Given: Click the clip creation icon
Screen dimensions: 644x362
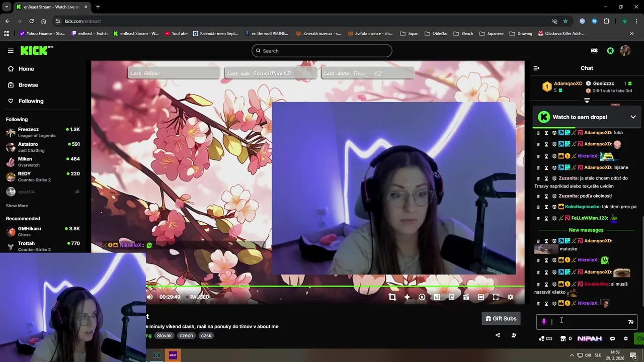Looking at the screenshot, I should coord(466,297).
